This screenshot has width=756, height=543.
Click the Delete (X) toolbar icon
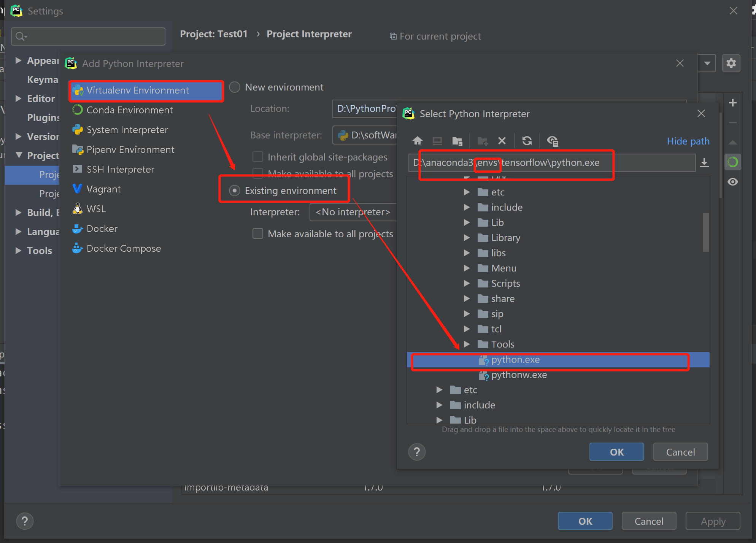click(x=502, y=141)
